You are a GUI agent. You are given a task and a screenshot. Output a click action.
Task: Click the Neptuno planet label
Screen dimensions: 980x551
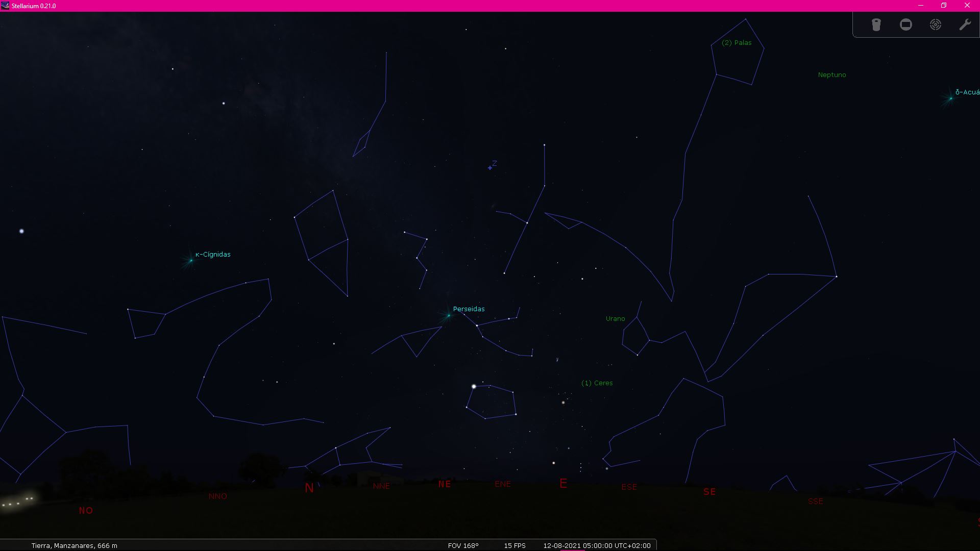click(x=831, y=74)
